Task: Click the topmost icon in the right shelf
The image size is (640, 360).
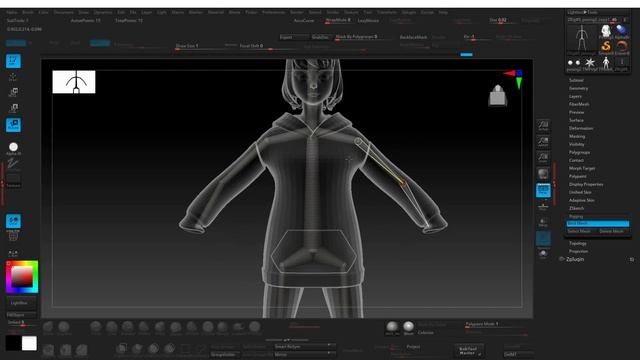Action: 543,125
